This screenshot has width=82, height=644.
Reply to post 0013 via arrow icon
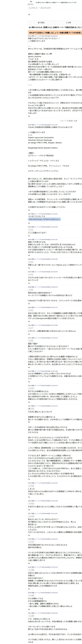(29, 402)
